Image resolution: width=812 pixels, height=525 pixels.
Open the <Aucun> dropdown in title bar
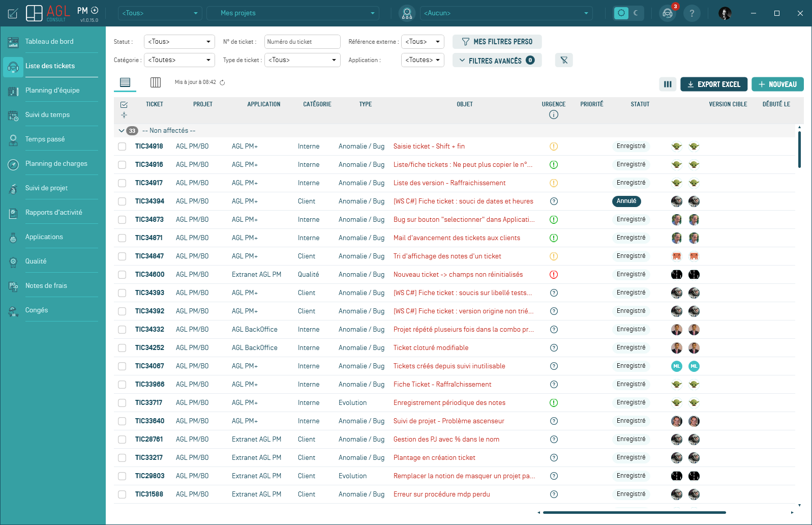click(x=506, y=13)
